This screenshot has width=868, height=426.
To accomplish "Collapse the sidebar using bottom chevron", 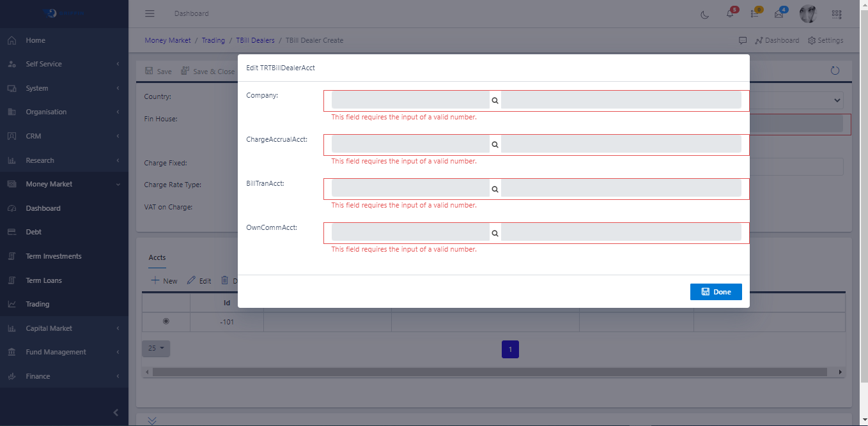I will 116,413.
